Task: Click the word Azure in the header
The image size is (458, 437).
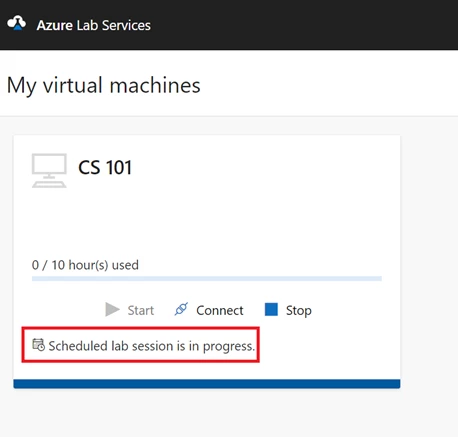Action: (55, 25)
